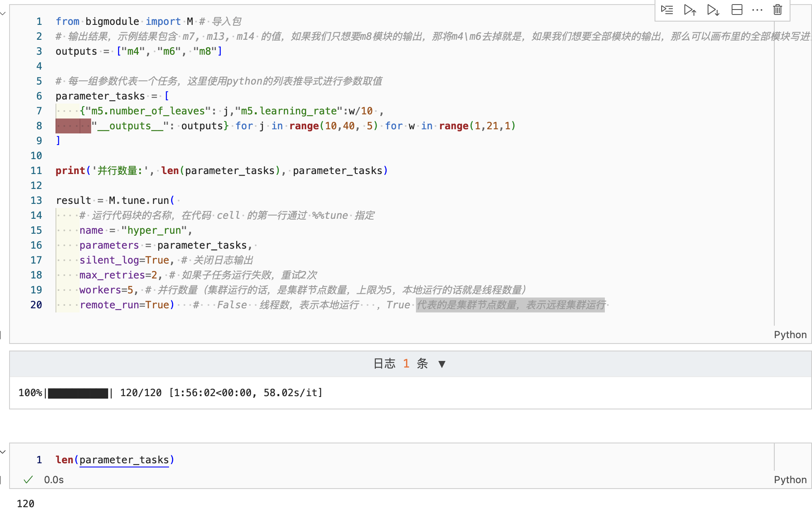Execute cells above this cell
Image resolution: width=812 pixels, height=513 pixels.
pos(690,10)
